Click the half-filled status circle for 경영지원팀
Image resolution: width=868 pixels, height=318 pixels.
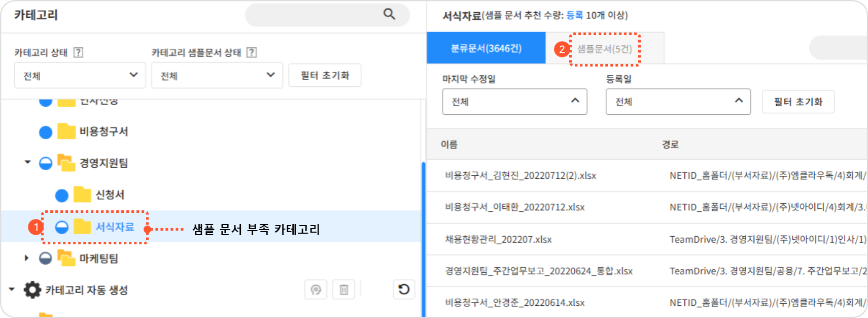46,163
